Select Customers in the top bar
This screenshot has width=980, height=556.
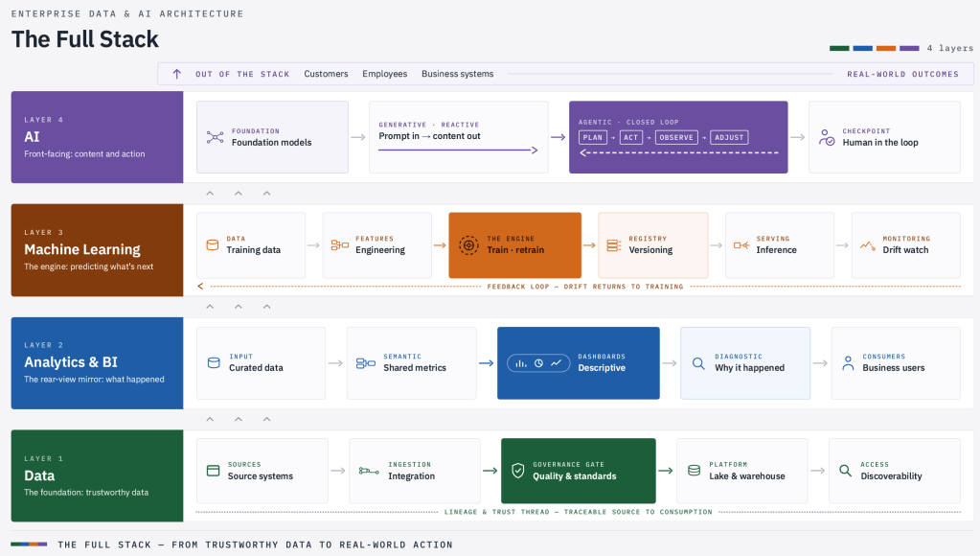tap(326, 74)
